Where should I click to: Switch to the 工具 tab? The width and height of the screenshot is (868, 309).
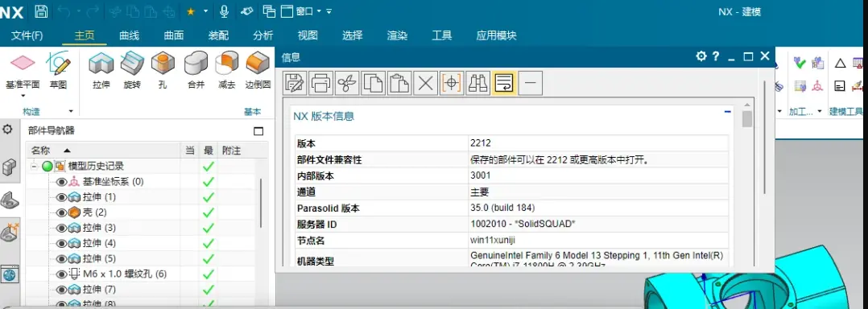point(442,35)
